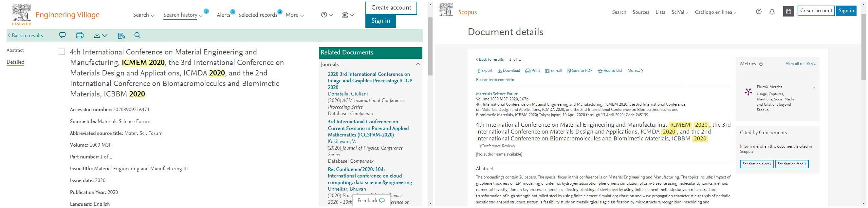Viewport: 868px width, 208px height.
Task: Click Create account in Engineering Village
Action: point(391,8)
